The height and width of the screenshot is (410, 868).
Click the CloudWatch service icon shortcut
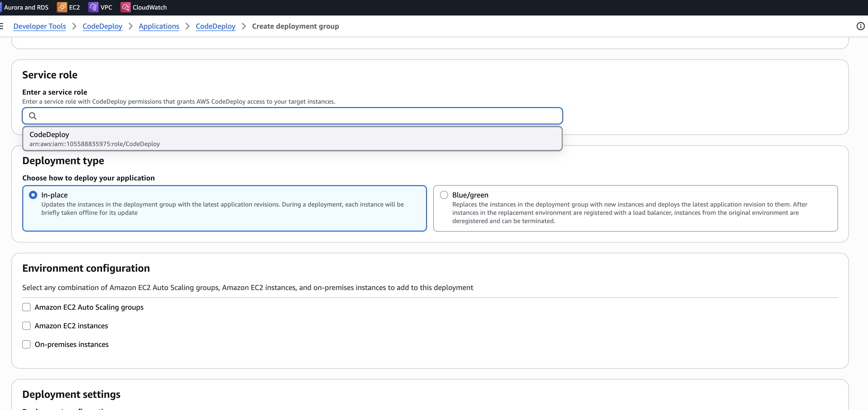(x=125, y=7)
